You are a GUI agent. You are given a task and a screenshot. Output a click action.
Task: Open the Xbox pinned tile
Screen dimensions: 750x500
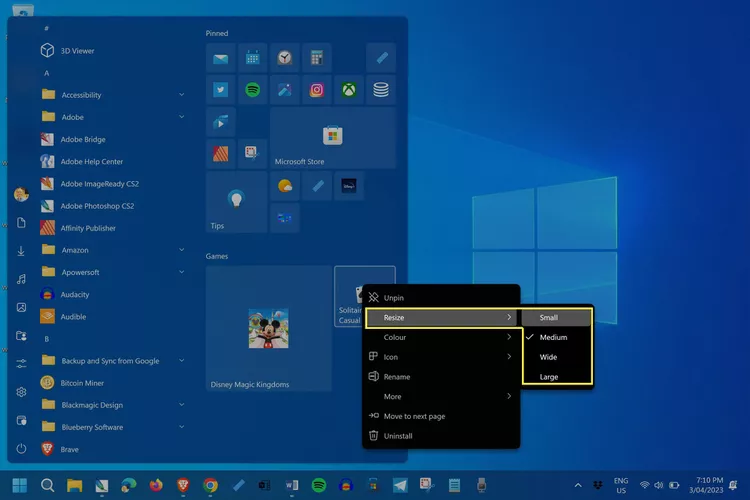(349, 90)
